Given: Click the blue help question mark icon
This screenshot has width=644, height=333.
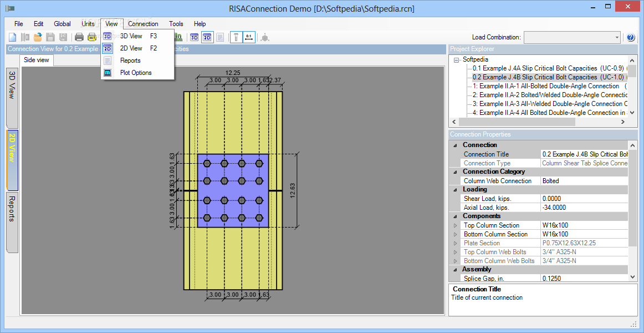Looking at the screenshot, I should (x=631, y=37).
